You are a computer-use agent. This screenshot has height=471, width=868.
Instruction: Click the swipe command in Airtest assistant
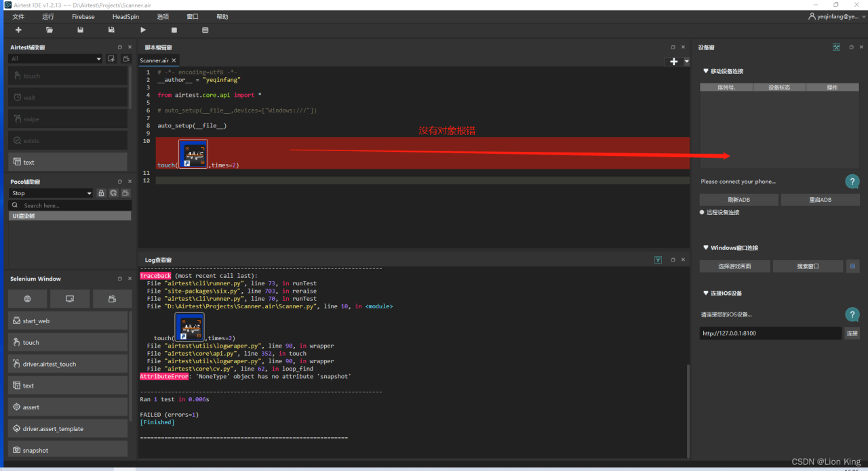(68, 119)
